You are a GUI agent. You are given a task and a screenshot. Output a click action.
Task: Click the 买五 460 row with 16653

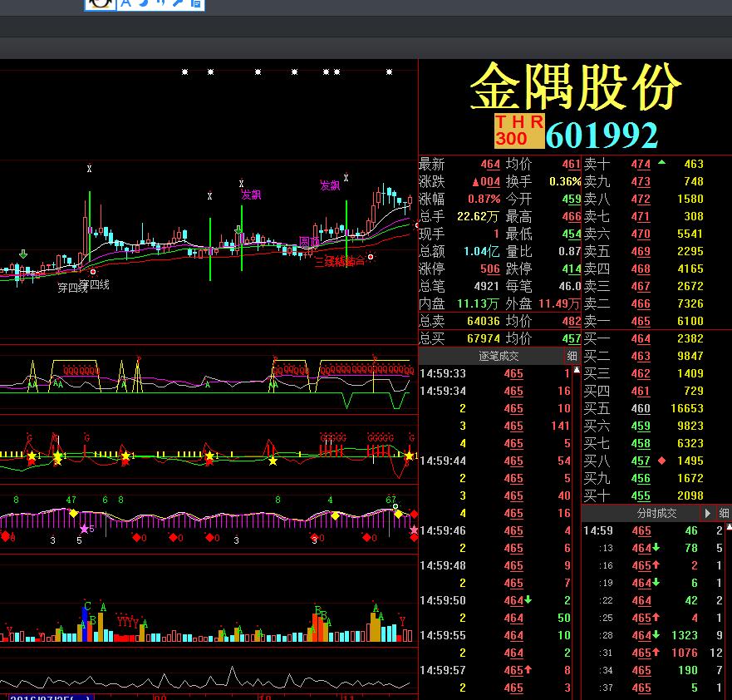coord(656,408)
